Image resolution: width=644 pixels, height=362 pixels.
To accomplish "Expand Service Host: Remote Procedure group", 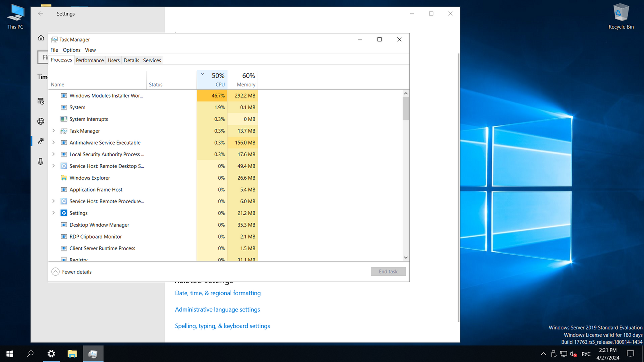I will [x=54, y=201].
